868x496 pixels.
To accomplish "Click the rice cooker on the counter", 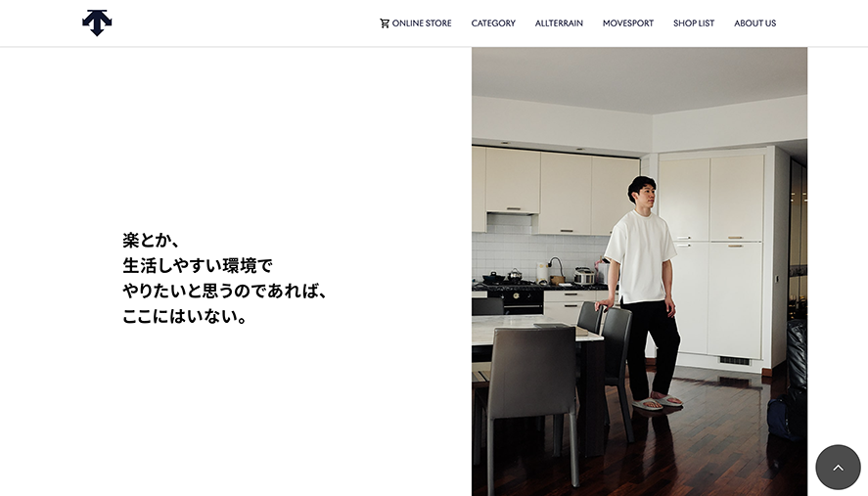I will click(583, 275).
